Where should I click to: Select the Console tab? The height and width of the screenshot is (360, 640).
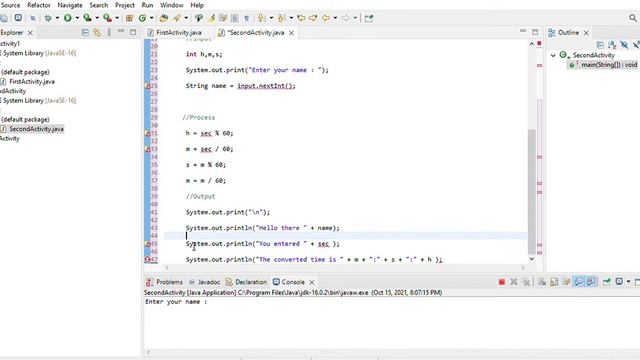pyautogui.click(x=289, y=282)
